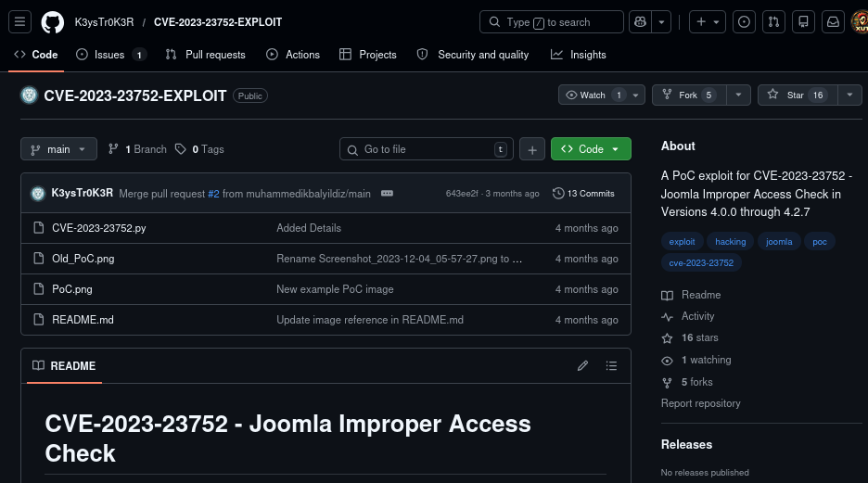
Task: Open the Activity link
Action: [688, 316]
